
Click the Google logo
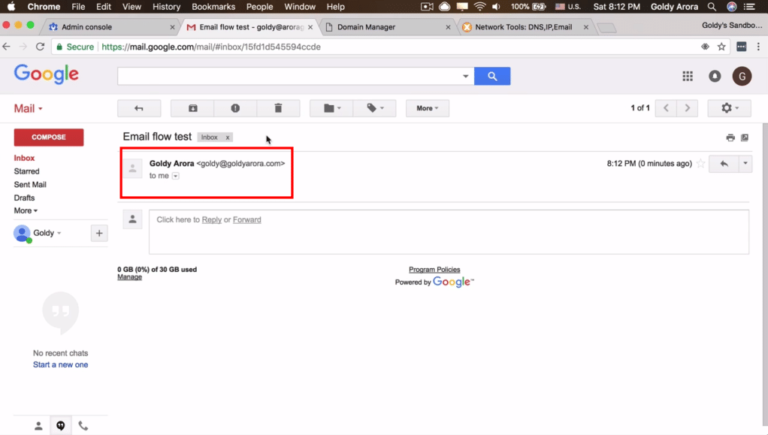tap(47, 74)
